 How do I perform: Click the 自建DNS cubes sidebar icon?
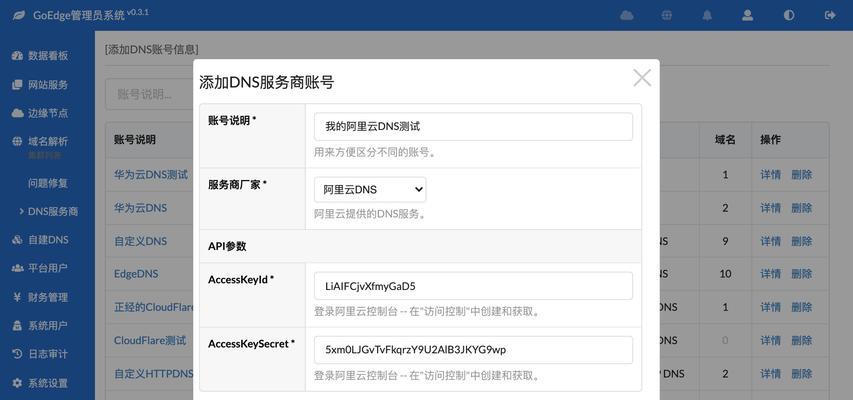click(x=17, y=239)
